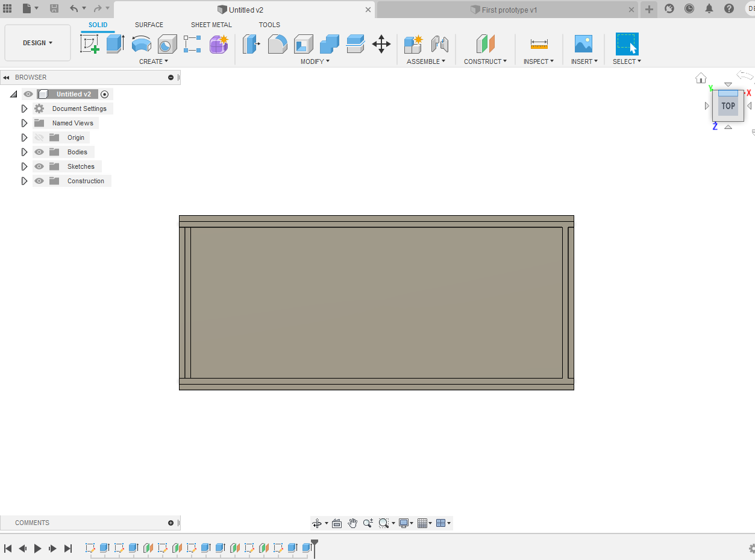Toggle visibility of the Sketches folder
Viewport: 755px width, 560px height.
[x=39, y=166]
